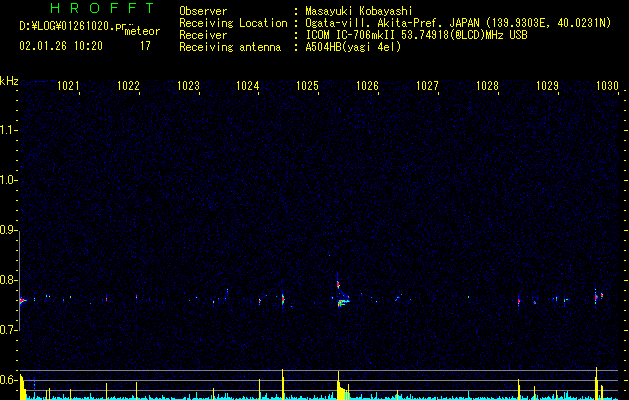Viewport: 629px width, 400px height.
Task: Click the observer name Masayuki Kobayashi
Action: (359, 11)
